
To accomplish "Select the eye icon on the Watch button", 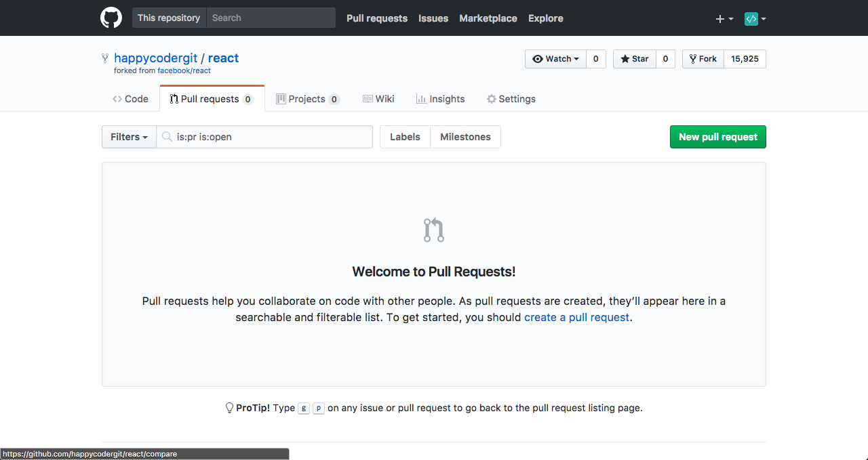I will [540, 58].
